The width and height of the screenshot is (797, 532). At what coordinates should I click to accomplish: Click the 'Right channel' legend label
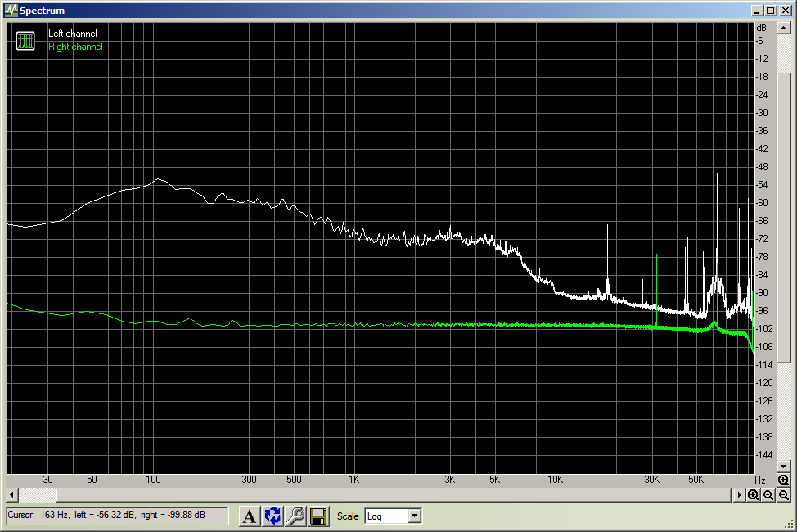[x=75, y=47]
